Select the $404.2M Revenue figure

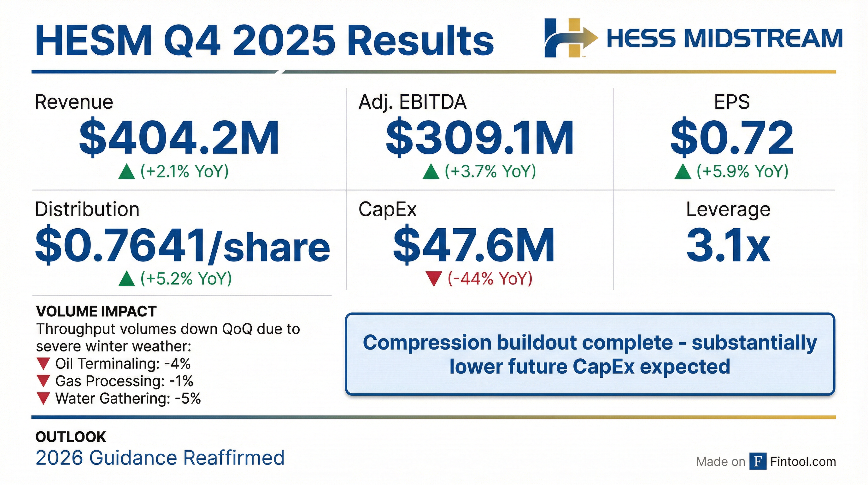[x=179, y=138]
